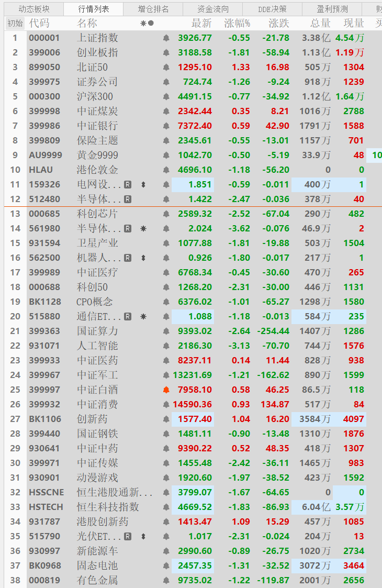Select the 港伦敦金 name cell

(97, 170)
